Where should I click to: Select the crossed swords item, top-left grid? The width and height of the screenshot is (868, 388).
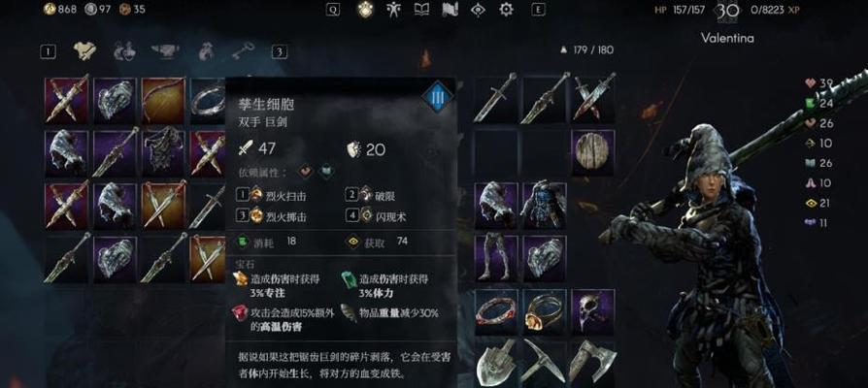point(66,100)
